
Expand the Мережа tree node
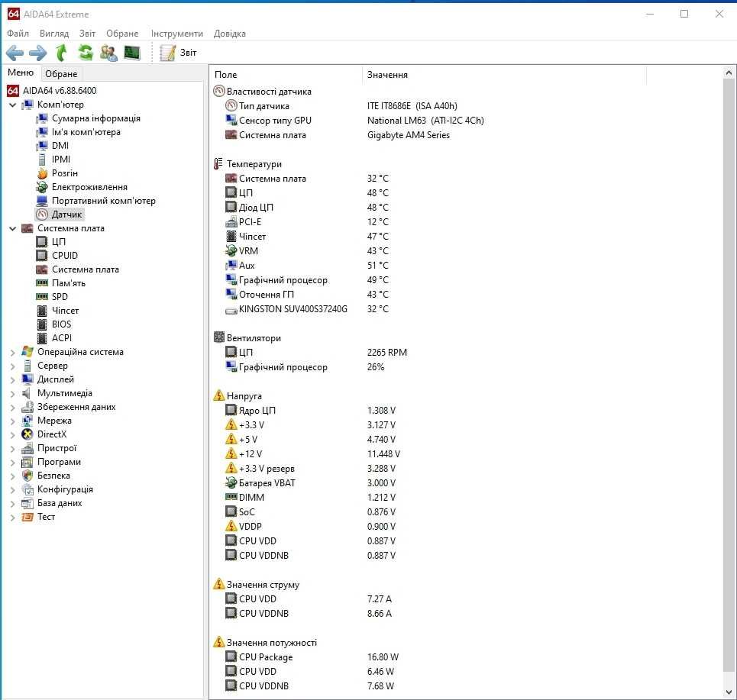click(13, 421)
